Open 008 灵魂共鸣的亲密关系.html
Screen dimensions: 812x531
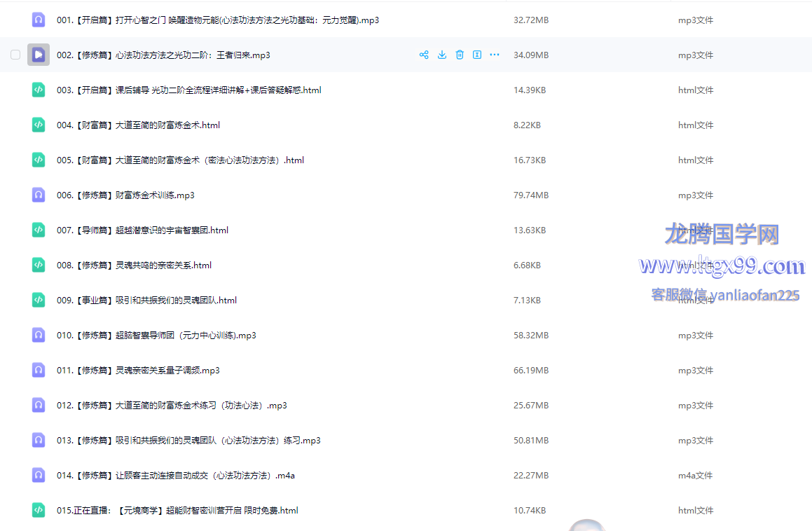[134, 265]
